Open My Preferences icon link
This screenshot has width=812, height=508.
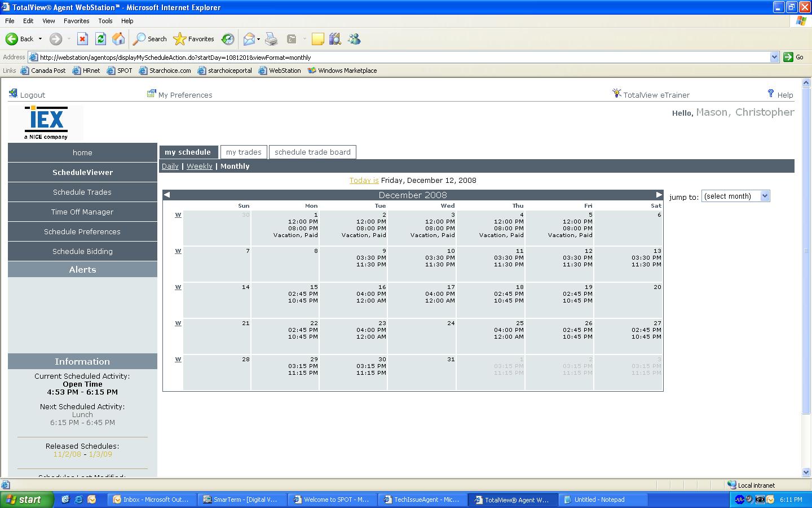(151, 94)
